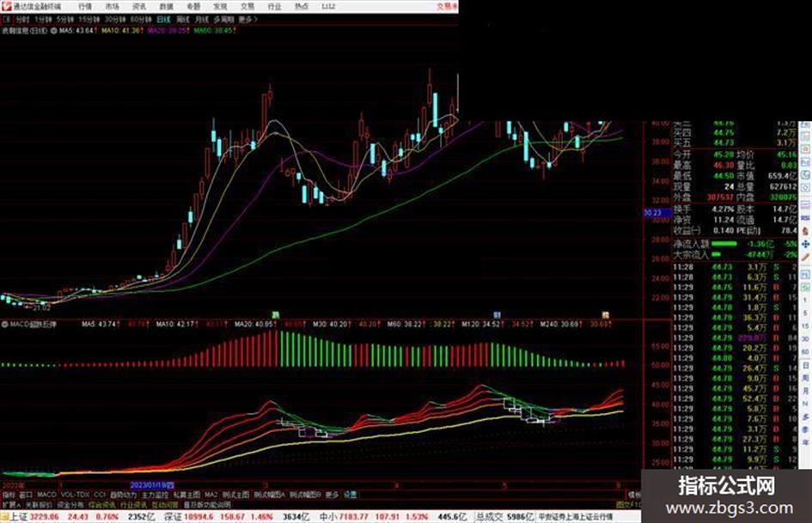Expand 更多 period options
This screenshot has height=523, width=812.
(247, 20)
